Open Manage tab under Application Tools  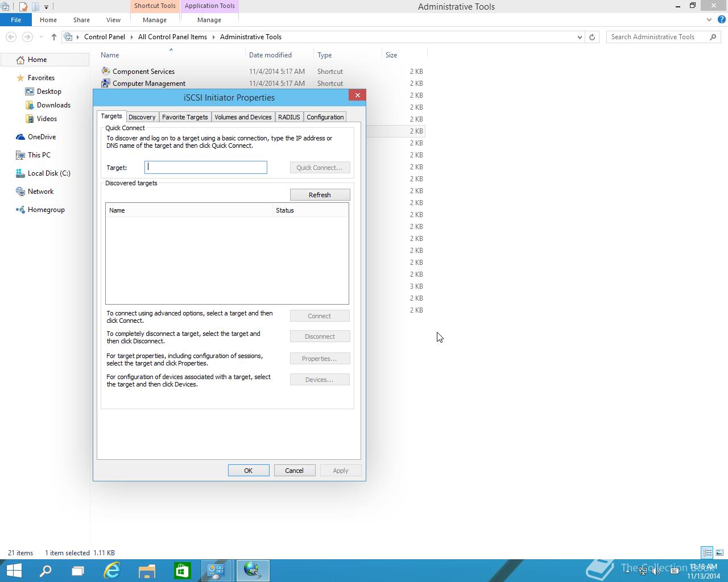click(209, 20)
